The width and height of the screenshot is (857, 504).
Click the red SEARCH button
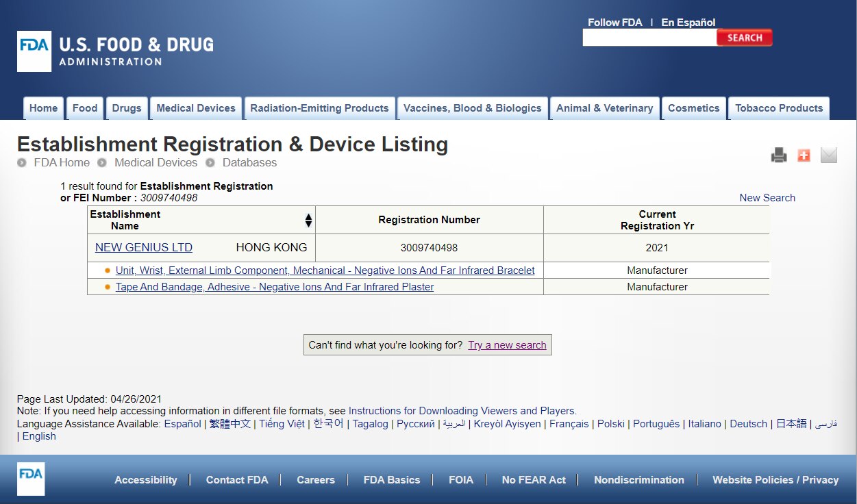point(745,38)
